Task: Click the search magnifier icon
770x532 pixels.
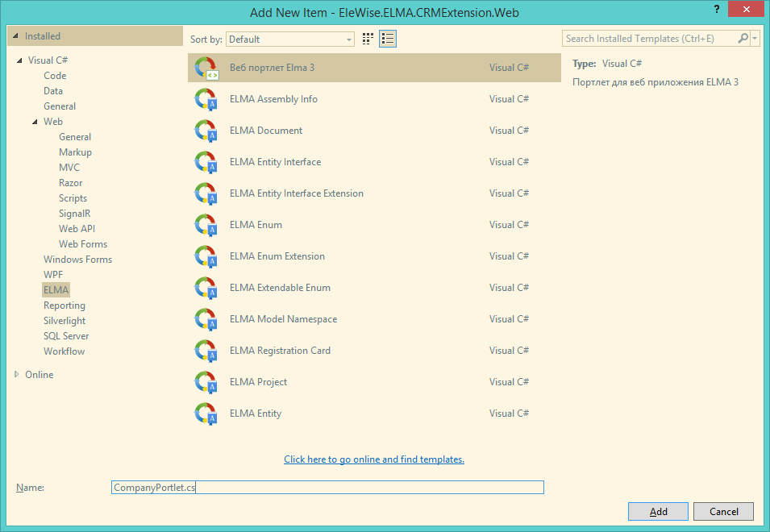Action: [743, 39]
